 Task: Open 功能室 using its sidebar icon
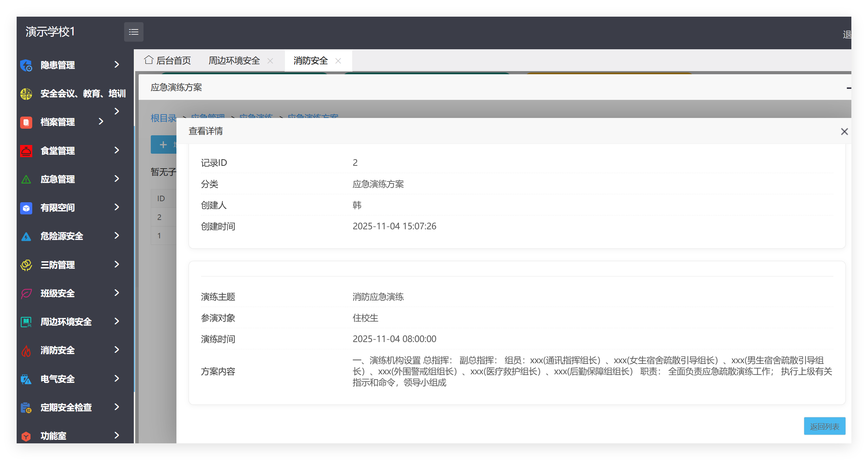(x=26, y=436)
